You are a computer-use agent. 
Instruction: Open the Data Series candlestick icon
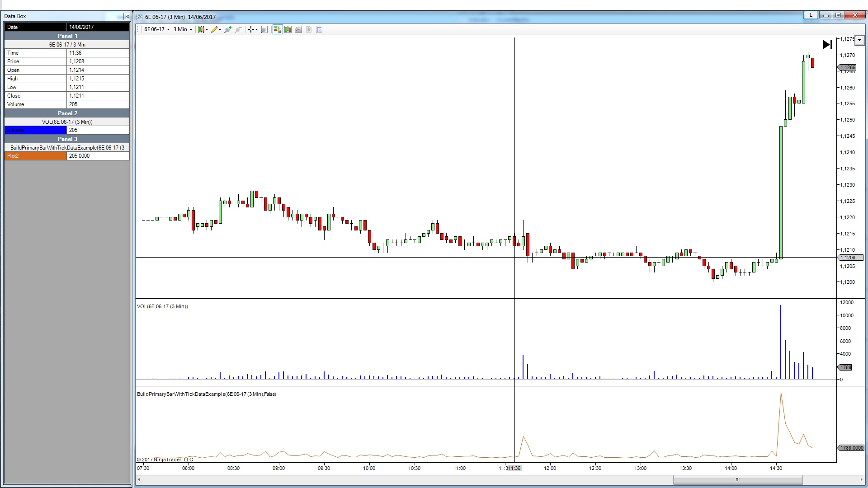[288, 29]
